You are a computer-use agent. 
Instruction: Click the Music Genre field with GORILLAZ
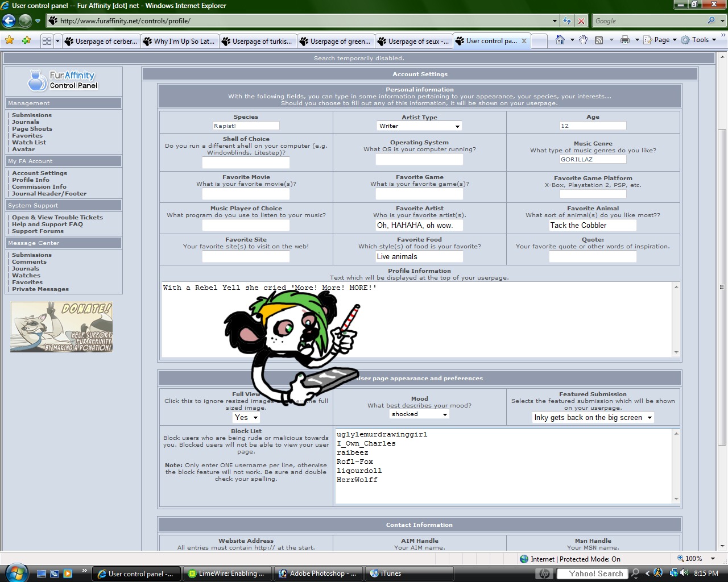click(x=593, y=159)
